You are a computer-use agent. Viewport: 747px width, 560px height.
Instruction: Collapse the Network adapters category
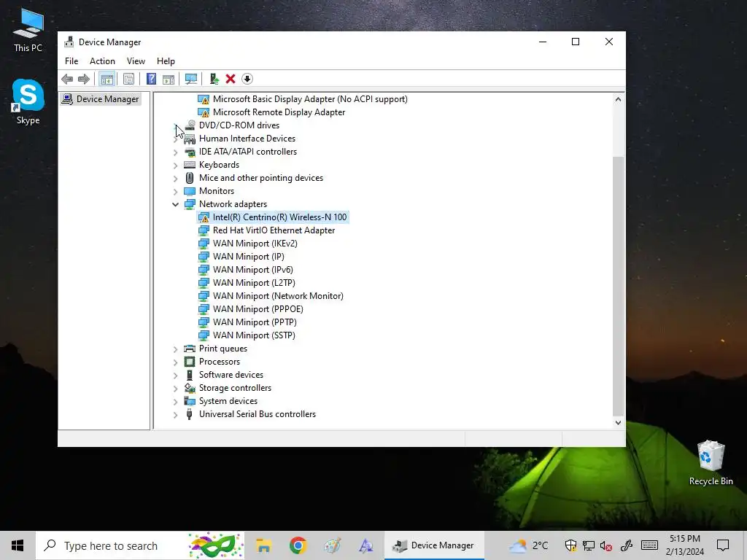175,204
